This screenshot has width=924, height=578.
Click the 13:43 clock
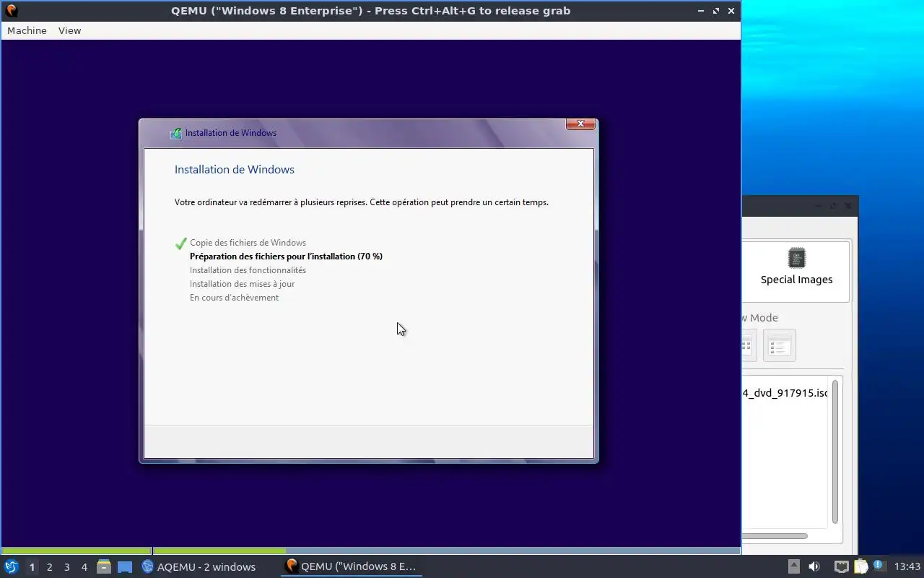(907, 566)
